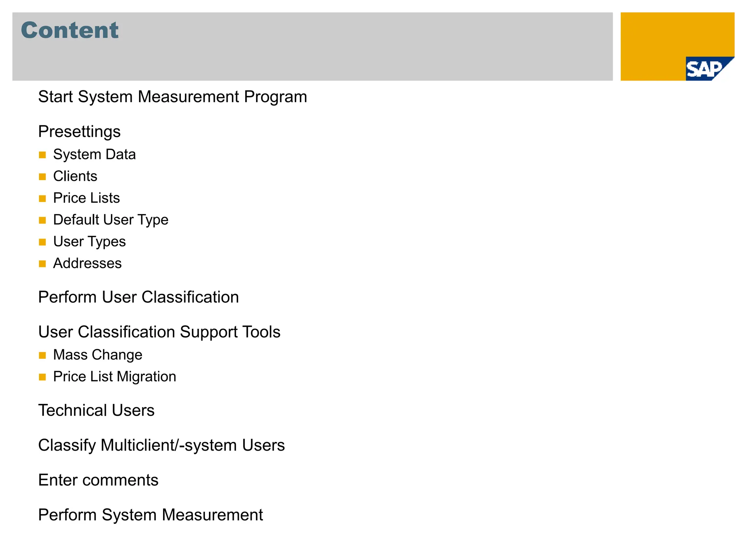The image size is (747, 560).
Task: Click the 'Technical Users' heading
Action: [96, 411]
